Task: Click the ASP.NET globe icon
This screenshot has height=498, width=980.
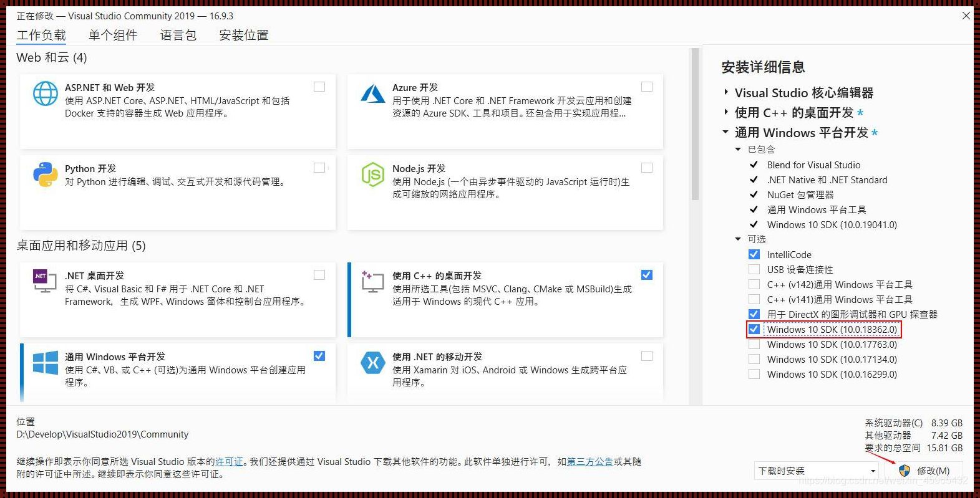Action: pyautogui.click(x=46, y=94)
